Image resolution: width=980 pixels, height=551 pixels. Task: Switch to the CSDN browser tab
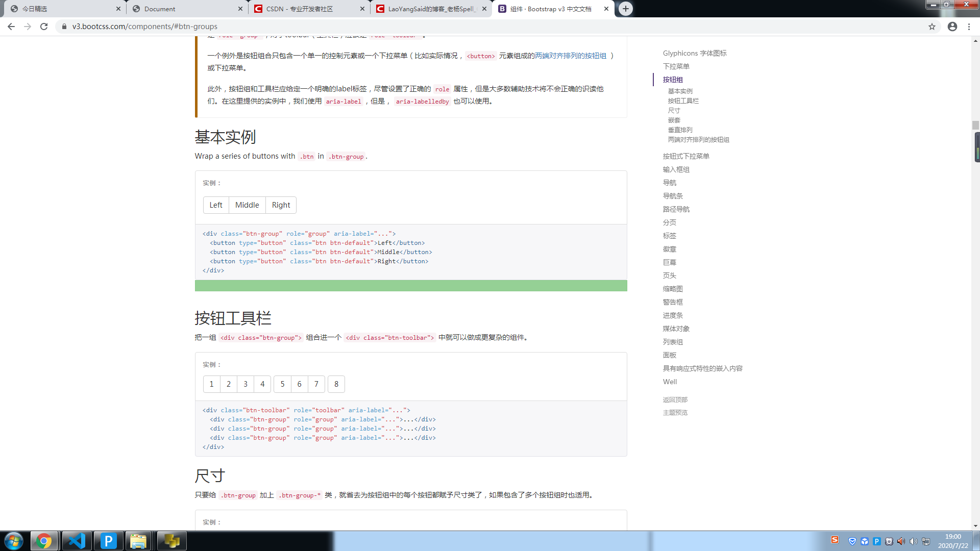pyautogui.click(x=301, y=9)
